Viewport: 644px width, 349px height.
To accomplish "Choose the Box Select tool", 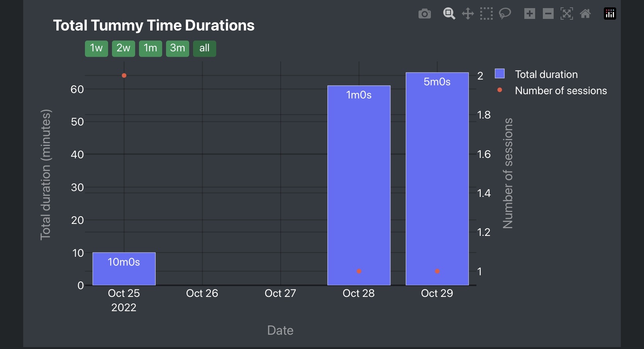I will tap(486, 14).
